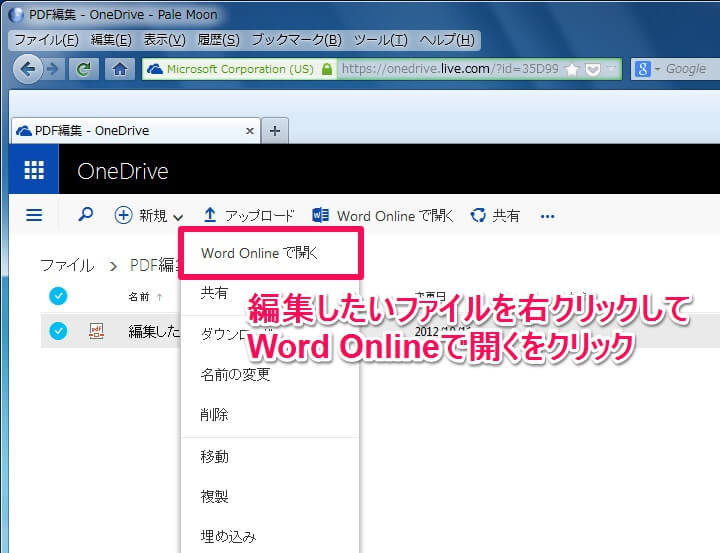720x553 pixels.
Task: Open the 表示(V) menu
Action: [164, 40]
